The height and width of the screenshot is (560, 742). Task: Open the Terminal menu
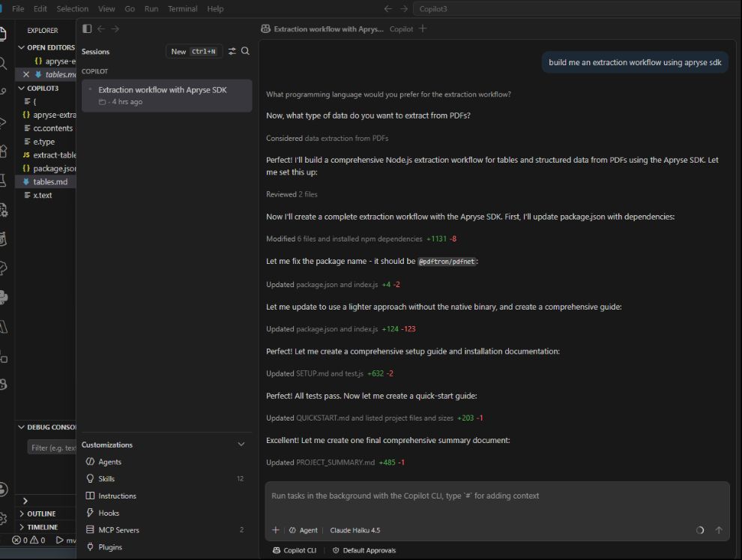183,8
